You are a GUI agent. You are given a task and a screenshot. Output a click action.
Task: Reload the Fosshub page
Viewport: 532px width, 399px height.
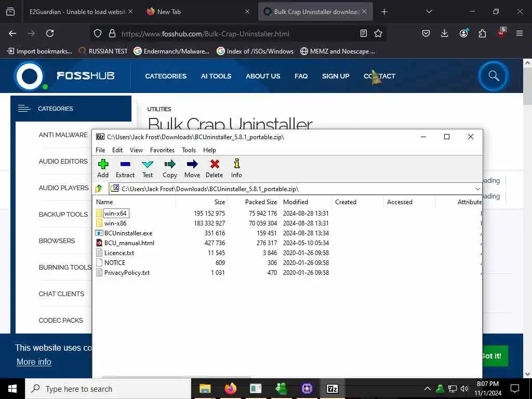50,33
